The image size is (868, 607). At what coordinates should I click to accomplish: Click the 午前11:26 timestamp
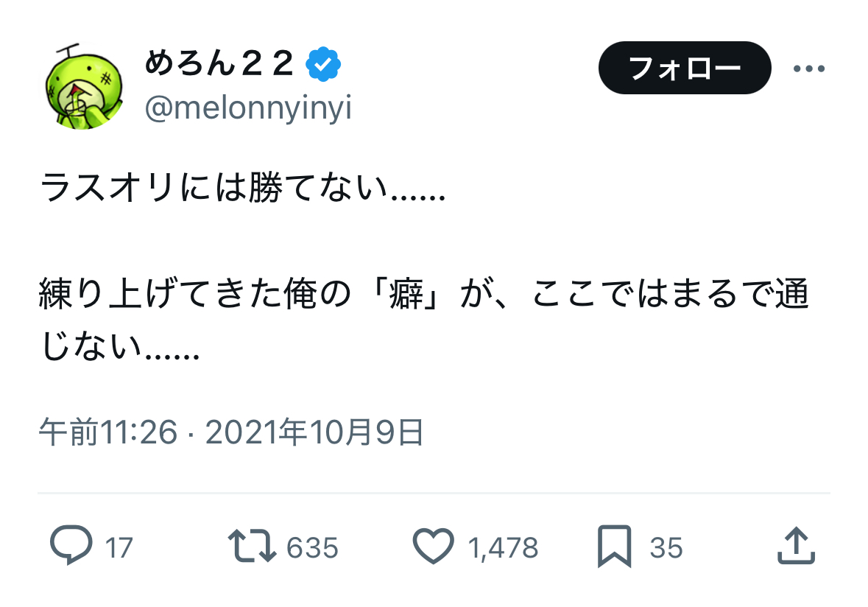tap(107, 433)
